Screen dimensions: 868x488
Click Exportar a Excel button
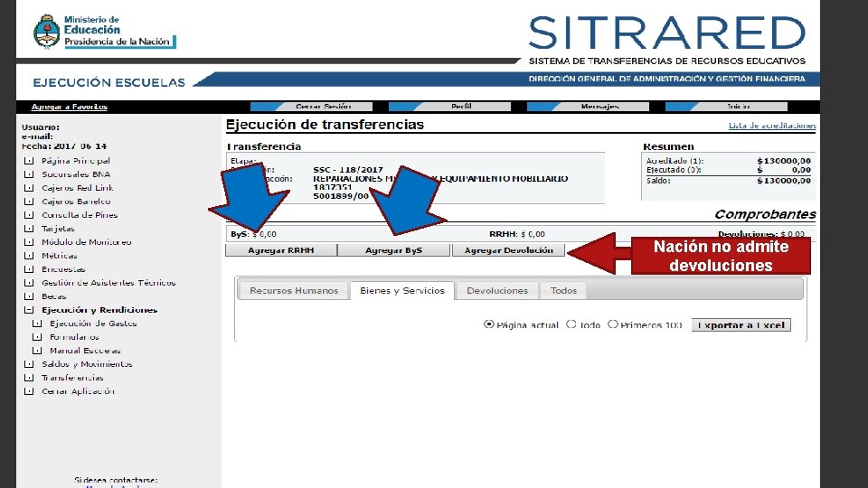click(741, 325)
